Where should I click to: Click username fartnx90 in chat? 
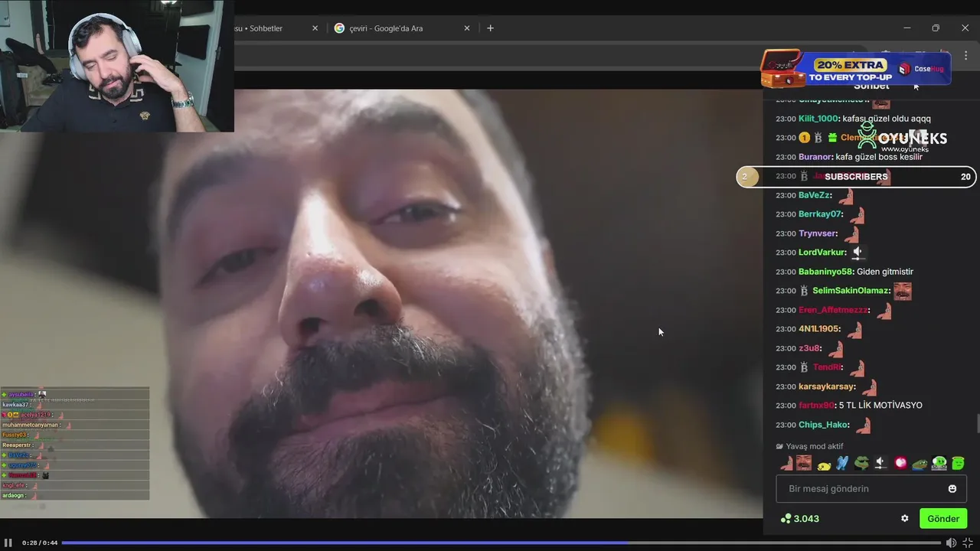pos(816,406)
